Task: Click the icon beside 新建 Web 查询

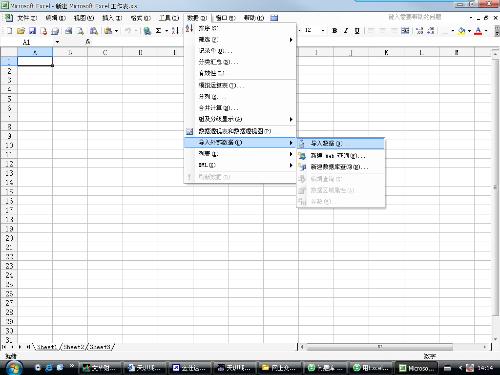Action: (302, 155)
